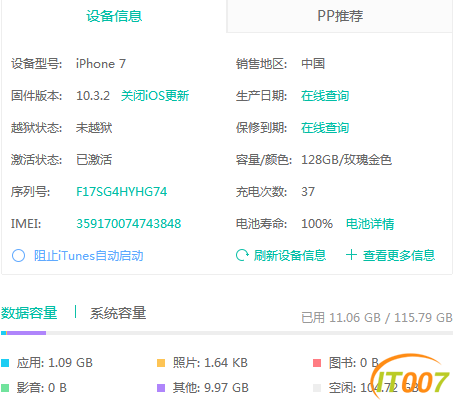Select the 系统容量 tab
Image resolution: width=455 pixels, height=405 pixels.
(118, 313)
